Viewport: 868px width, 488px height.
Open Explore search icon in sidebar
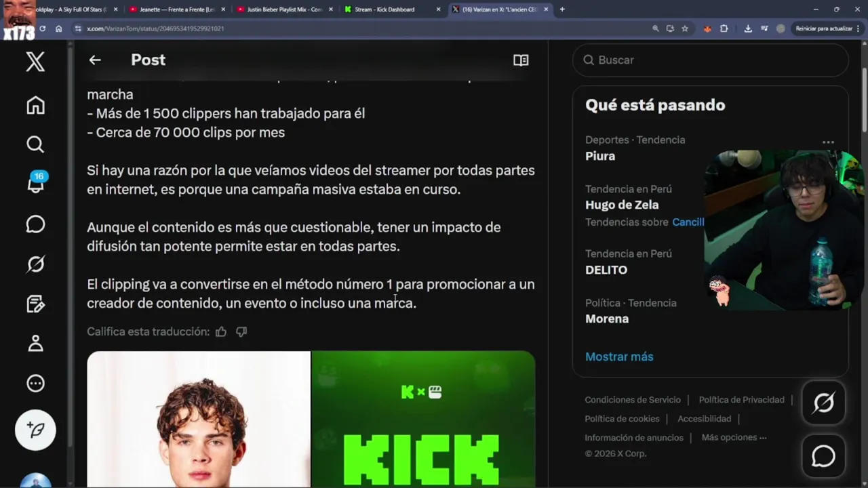point(35,144)
